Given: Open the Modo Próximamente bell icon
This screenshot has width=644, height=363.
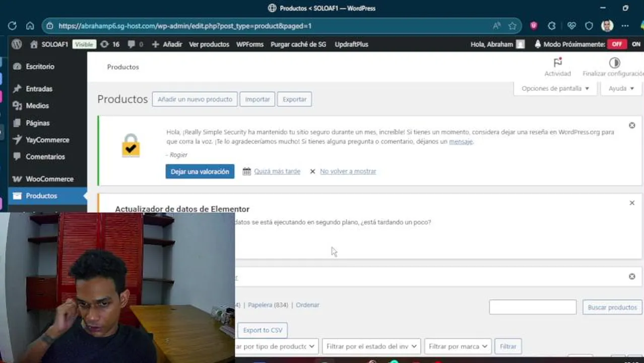Looking at the screenshot, I should [538, 44].
